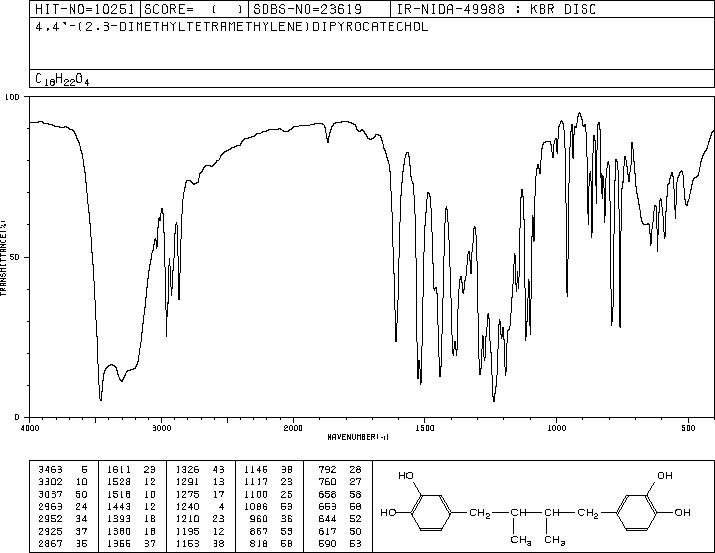Select peak table value 1100
This screenshot has width=715, height=553.
[x=256, y=494]
